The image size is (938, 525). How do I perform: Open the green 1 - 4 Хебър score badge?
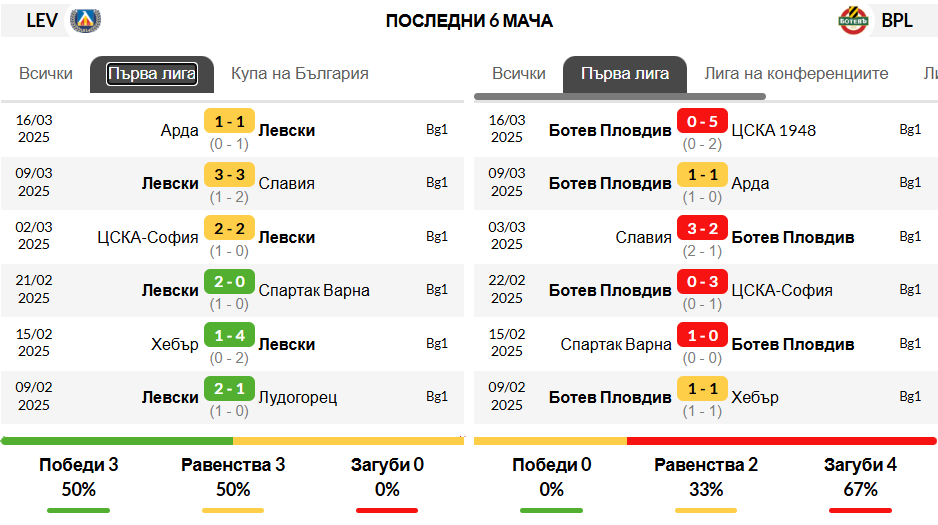(x=230, y=335)
